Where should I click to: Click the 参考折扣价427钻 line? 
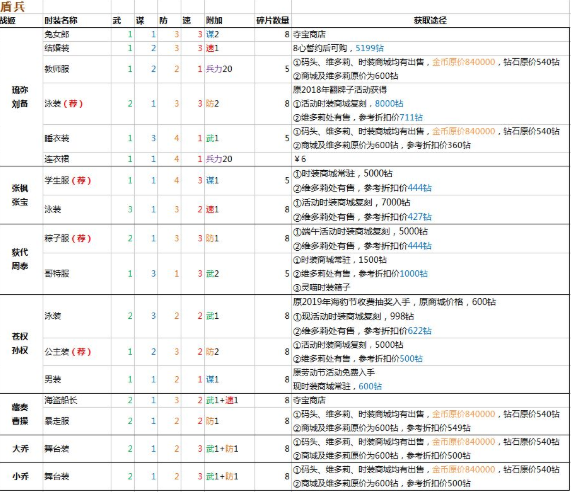coord(362,217)
